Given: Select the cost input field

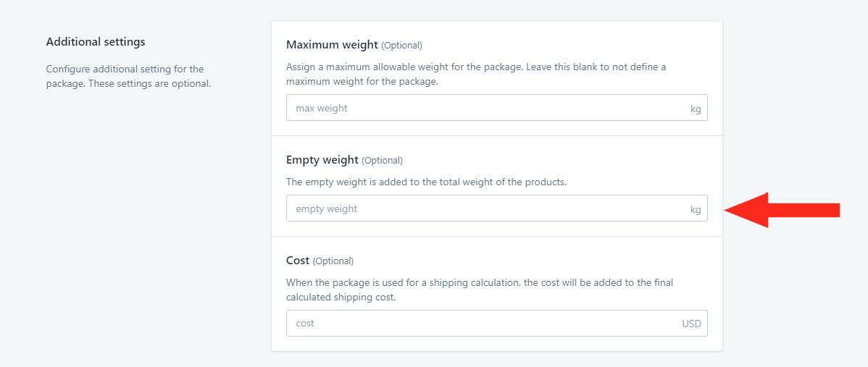Looking at the screenshot, I should tap(496, 324).
